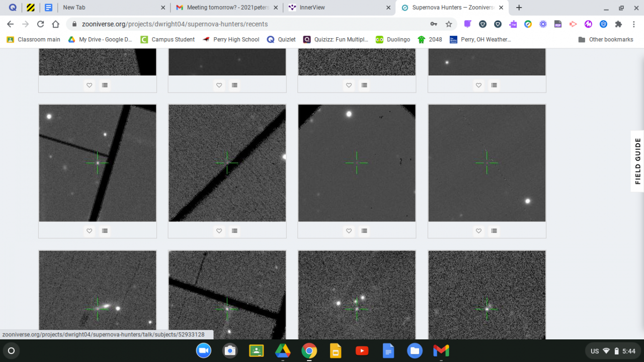Launch the Camera app from shelf
Image resolution: width=644 pixels, height=362 pixels.
coord(230,350)
